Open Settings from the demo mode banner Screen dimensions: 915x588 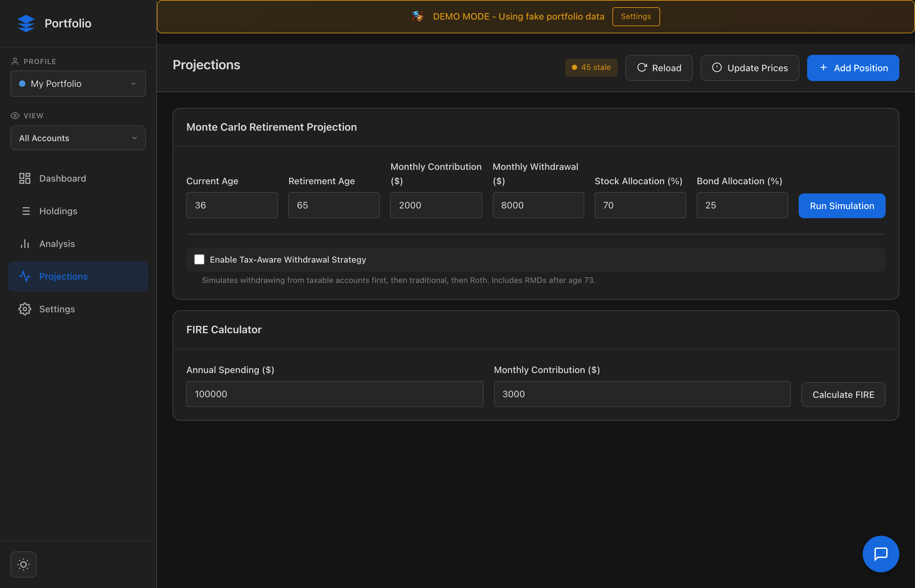(636, 16)
